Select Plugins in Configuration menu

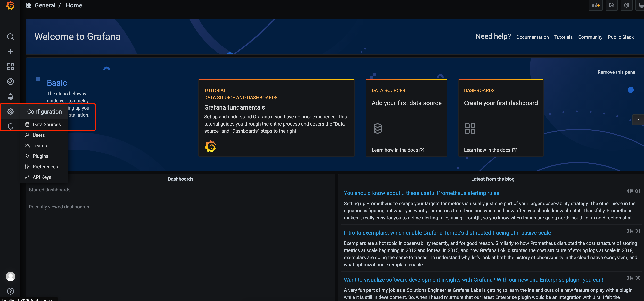point(44,156)
